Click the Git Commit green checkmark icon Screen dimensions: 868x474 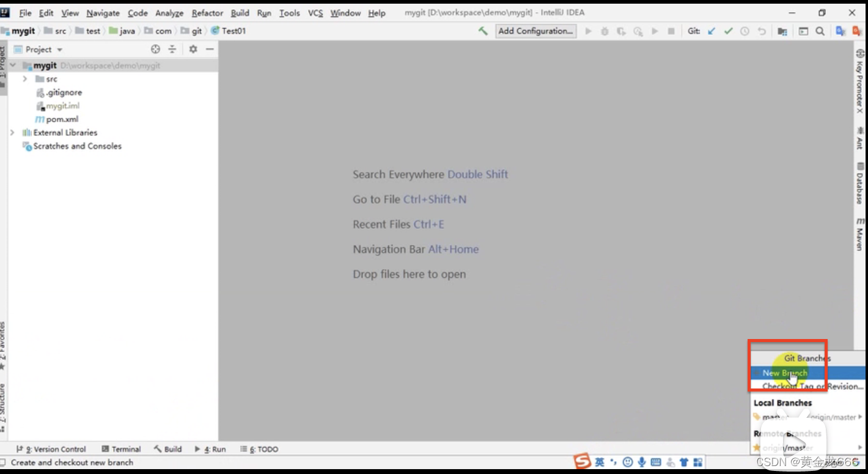(x=728, y=31)
